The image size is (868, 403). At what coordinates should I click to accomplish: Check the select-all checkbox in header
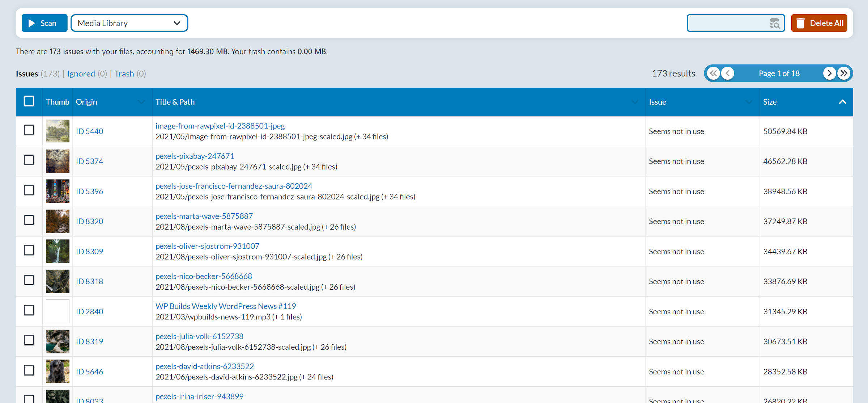coord(29,101)
